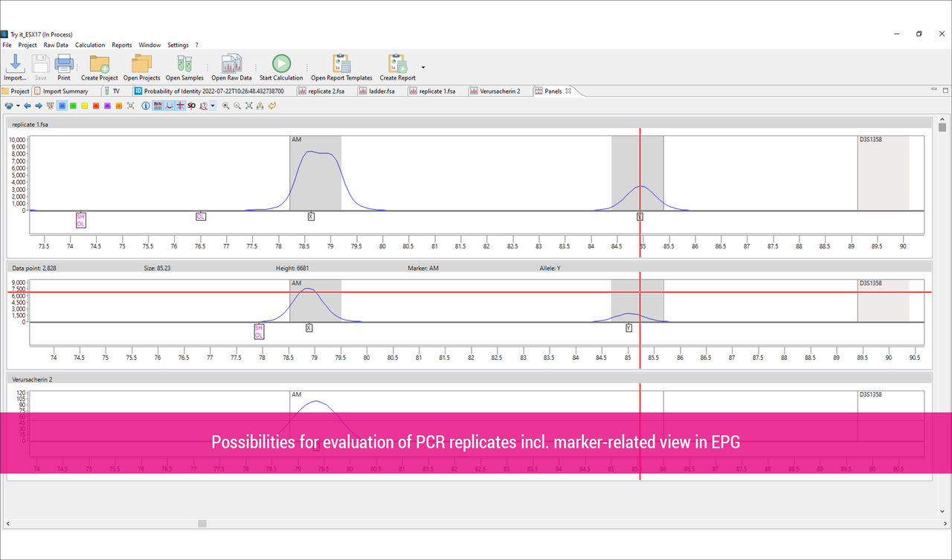The height and width of the screenshot is (560, 952).
Task: Click the peak question-mark icon
Action: click(x=203, y=106)
